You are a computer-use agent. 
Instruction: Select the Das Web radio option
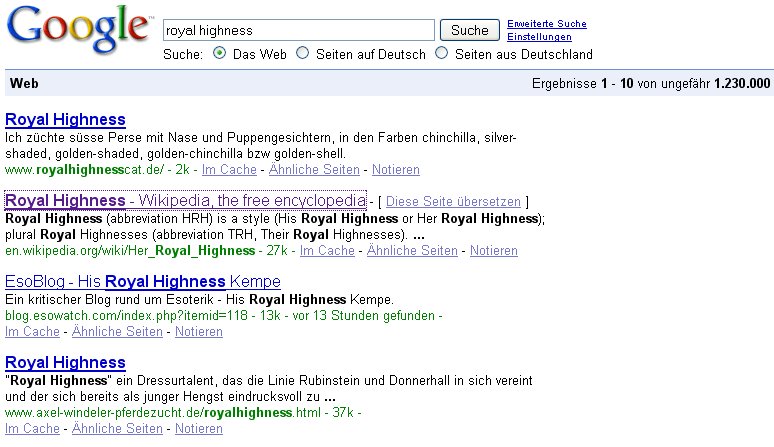220,53
